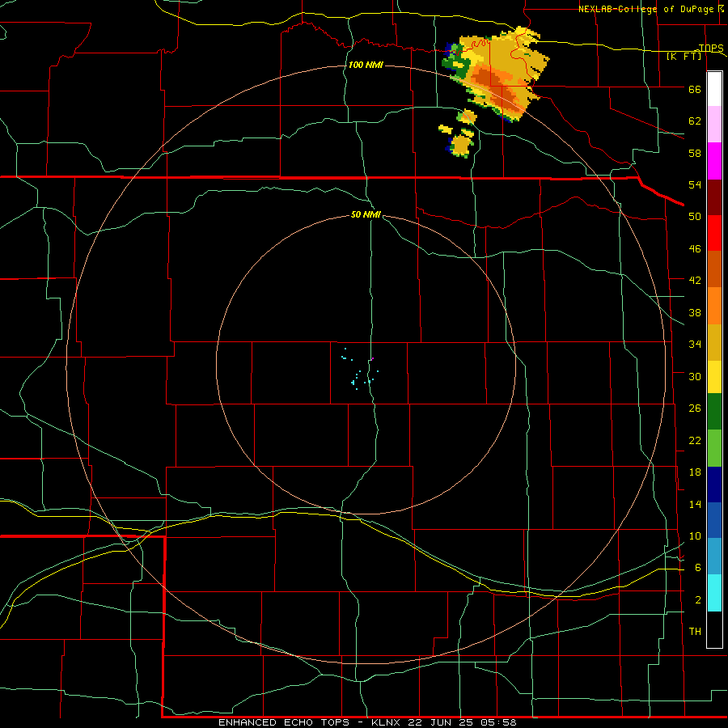The height and width of the screenshot is (728, 728).
Task: Click the [K FT] units label
Action: 684,56
